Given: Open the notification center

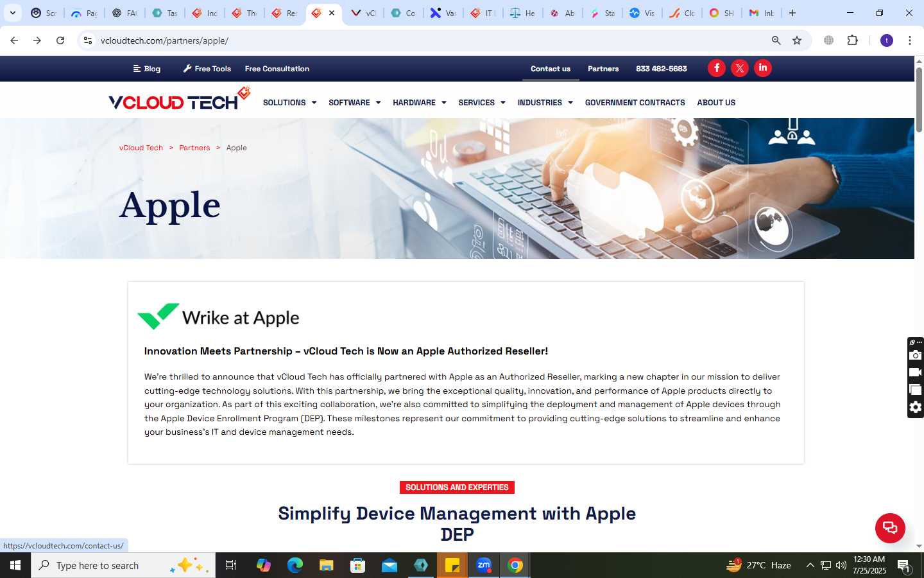Looking at the screenshot, I should point(903,566).
